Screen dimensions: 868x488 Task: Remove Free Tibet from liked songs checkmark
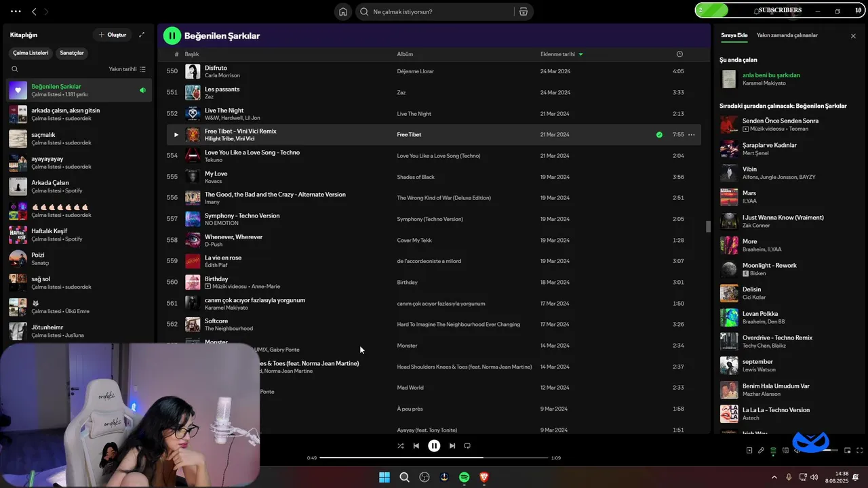(x=659, y=135)
